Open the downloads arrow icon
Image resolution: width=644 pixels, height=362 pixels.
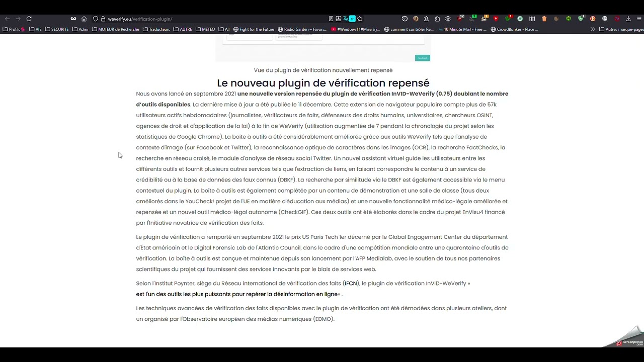628,19
